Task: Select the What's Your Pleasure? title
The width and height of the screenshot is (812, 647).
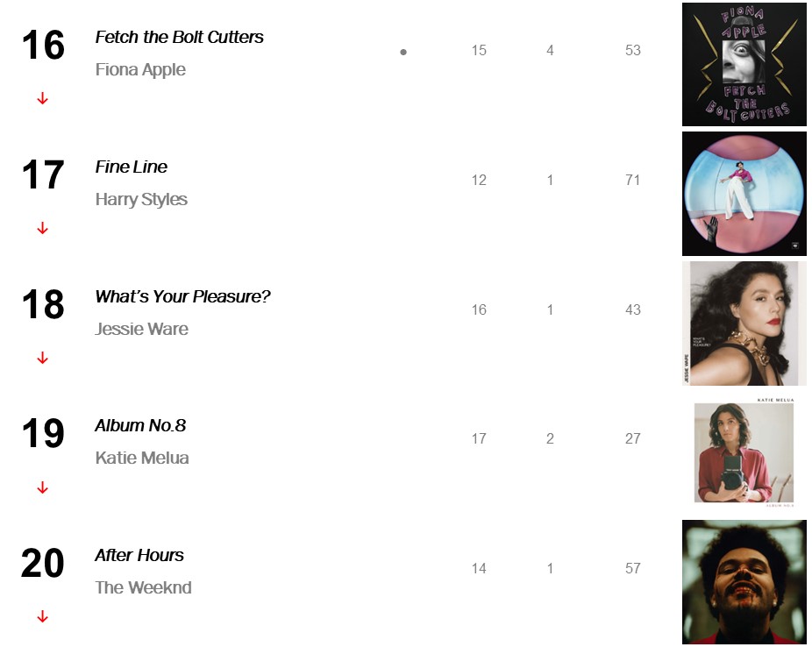Action: pos(182,296)
